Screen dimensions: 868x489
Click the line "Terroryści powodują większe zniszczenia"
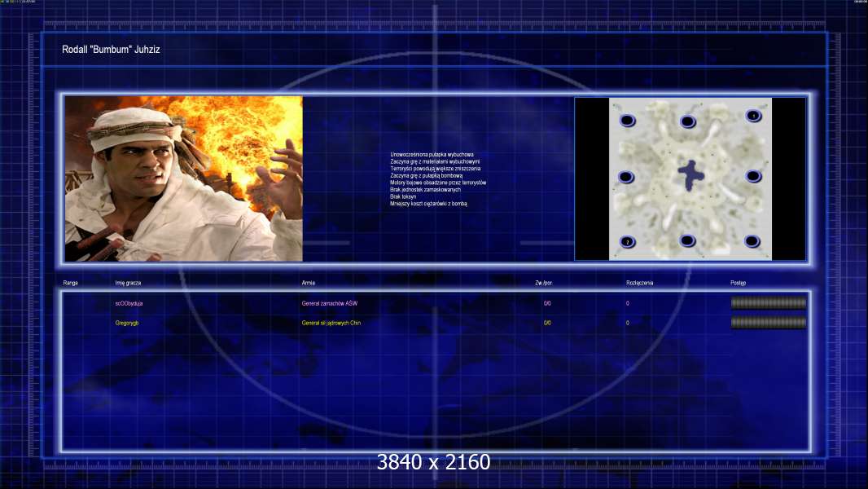click(x=435, y=169)
